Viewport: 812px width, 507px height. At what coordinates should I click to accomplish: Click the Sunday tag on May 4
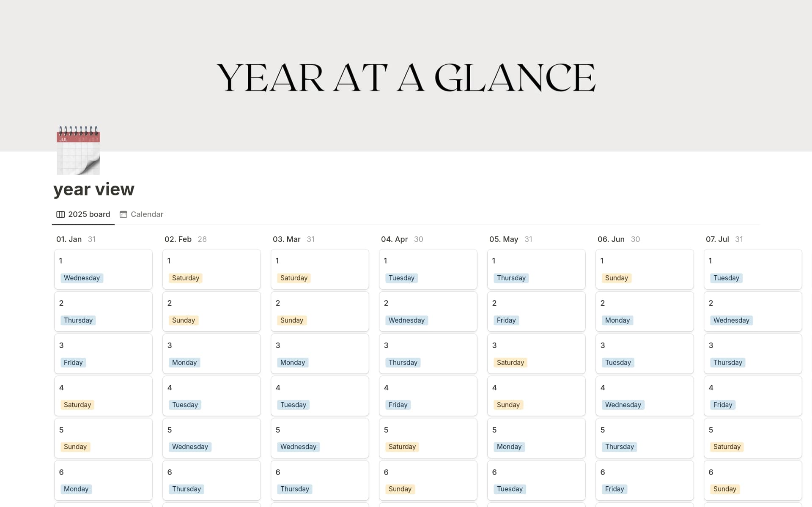[x=508, y=405]
